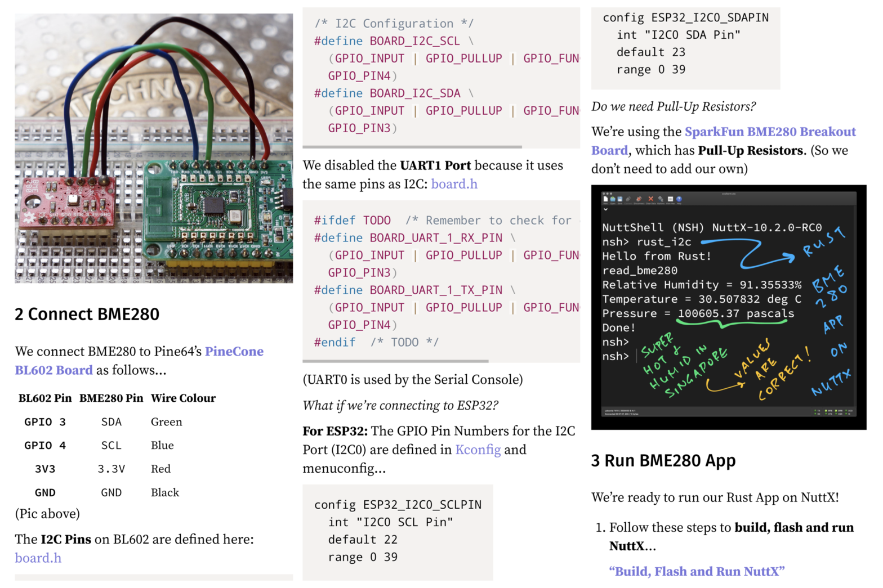The height and width of the screenshot is (588, 883).
Task: Open the PineCone BL602 Board link
Action: click(x=139, y=361)
